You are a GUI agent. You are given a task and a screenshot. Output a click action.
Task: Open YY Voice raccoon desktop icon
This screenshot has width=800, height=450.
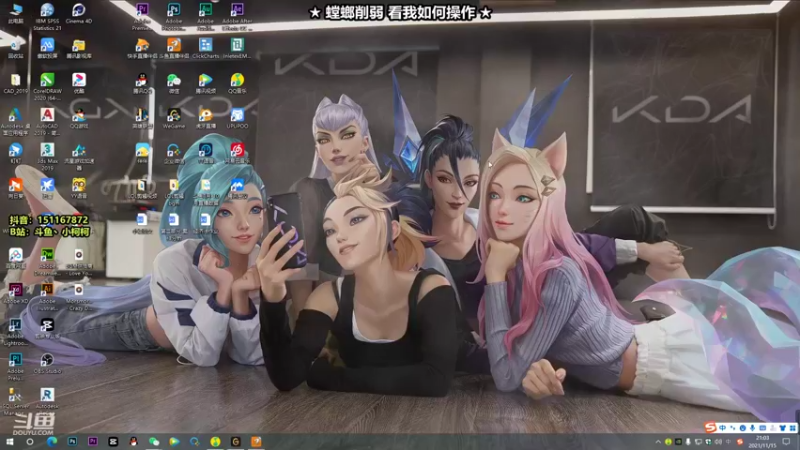coord(79,188)
